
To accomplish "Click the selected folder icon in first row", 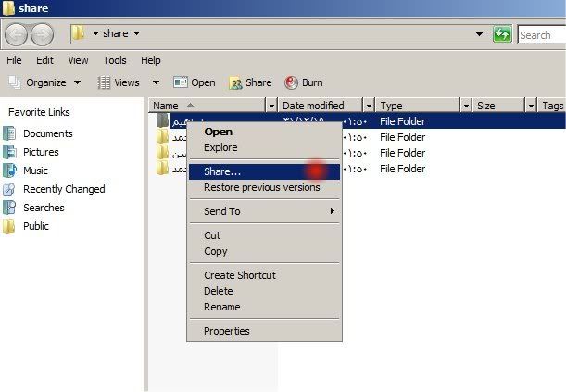I will [x=162, y=120].
